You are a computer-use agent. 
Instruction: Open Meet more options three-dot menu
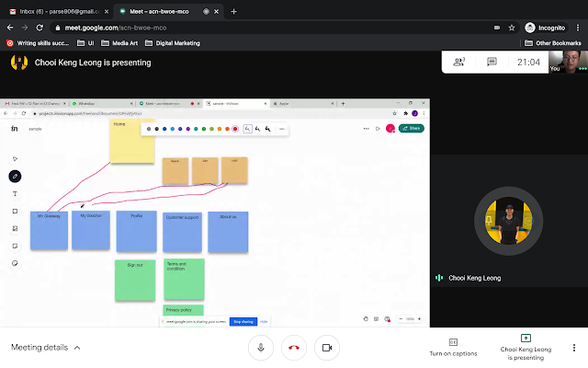(573, 348)
